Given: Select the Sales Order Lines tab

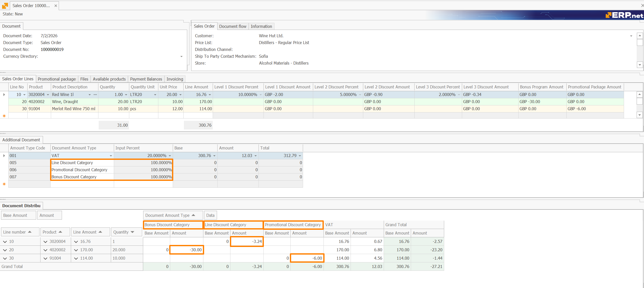Looking at the screenshot, I should 18,79.
